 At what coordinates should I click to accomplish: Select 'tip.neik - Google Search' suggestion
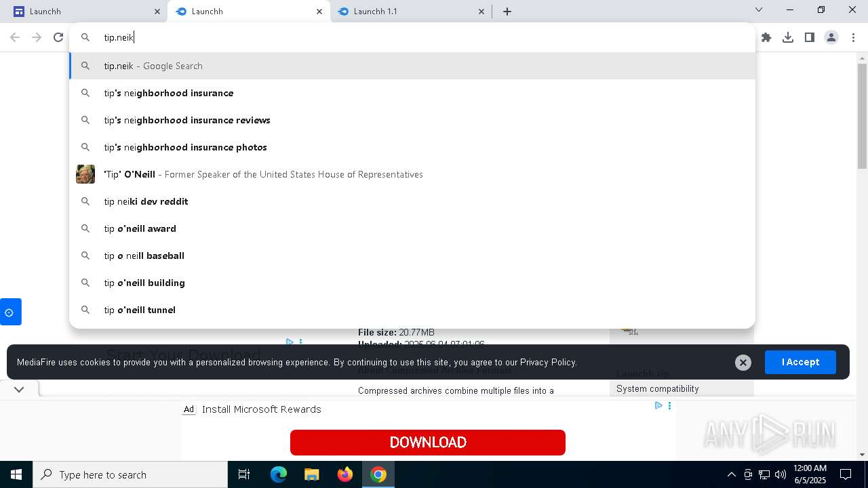(412, 66)
